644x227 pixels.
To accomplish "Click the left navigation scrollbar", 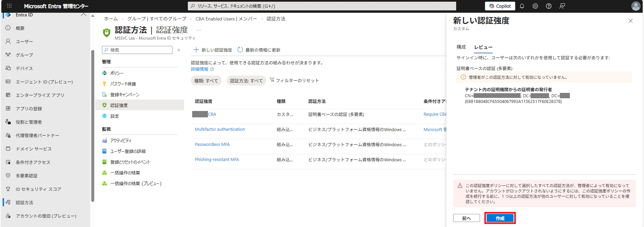I will coord(93,126).
